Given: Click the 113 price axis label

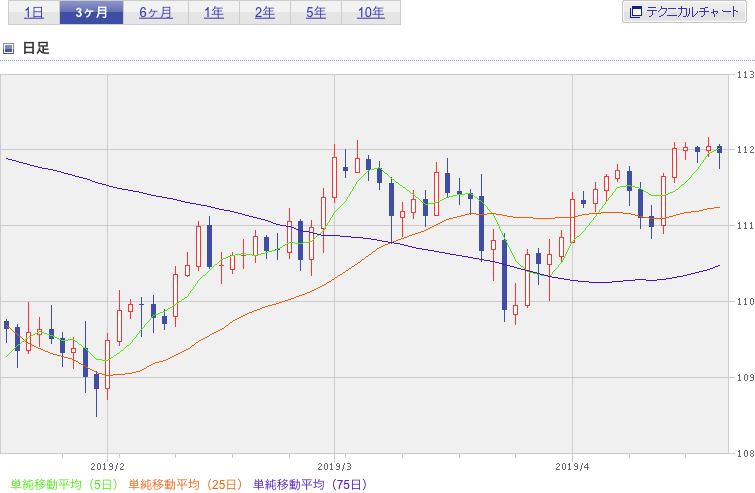Looking at the screenshot, I should (745, 75).
